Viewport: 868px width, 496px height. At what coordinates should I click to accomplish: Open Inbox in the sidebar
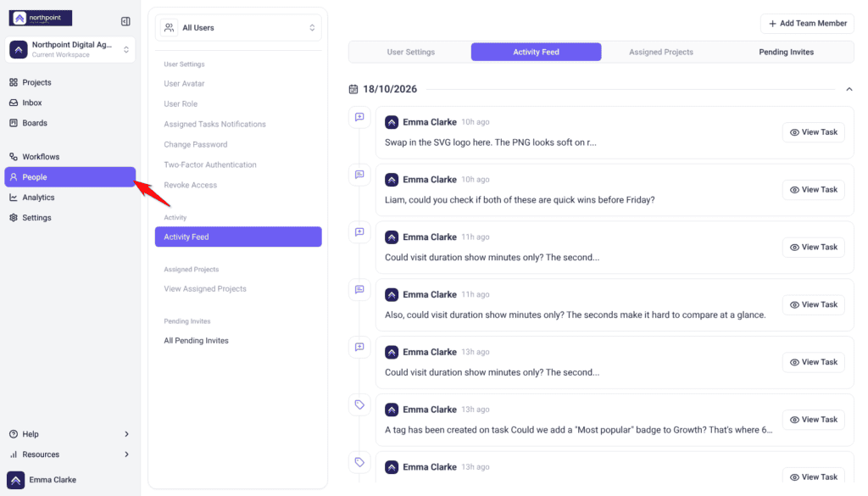click(x=70, y=103)
